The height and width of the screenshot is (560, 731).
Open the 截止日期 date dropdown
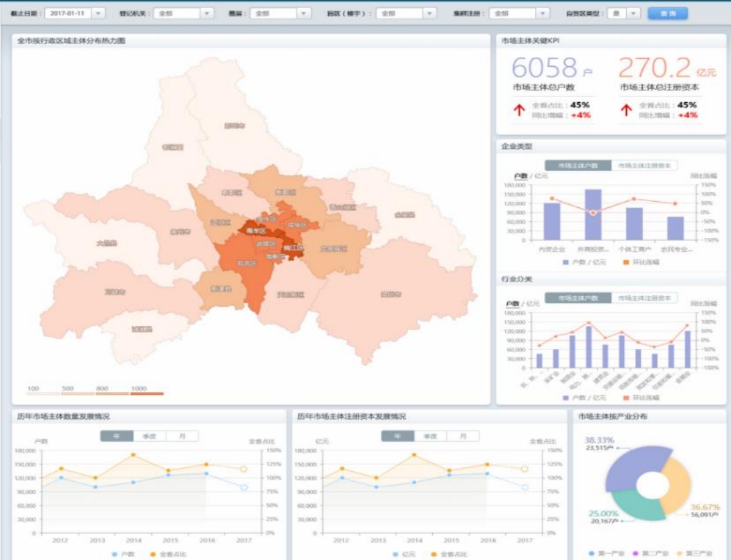click(98, 13)
